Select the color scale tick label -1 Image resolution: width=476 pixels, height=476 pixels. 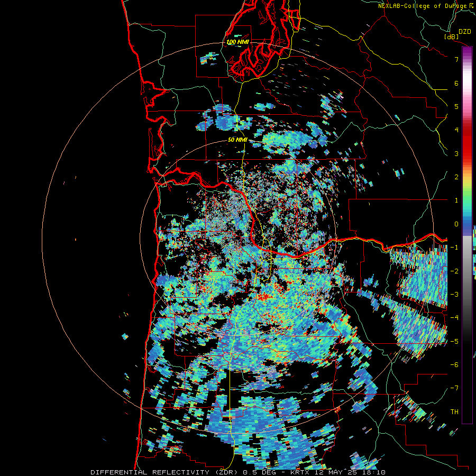454,248
